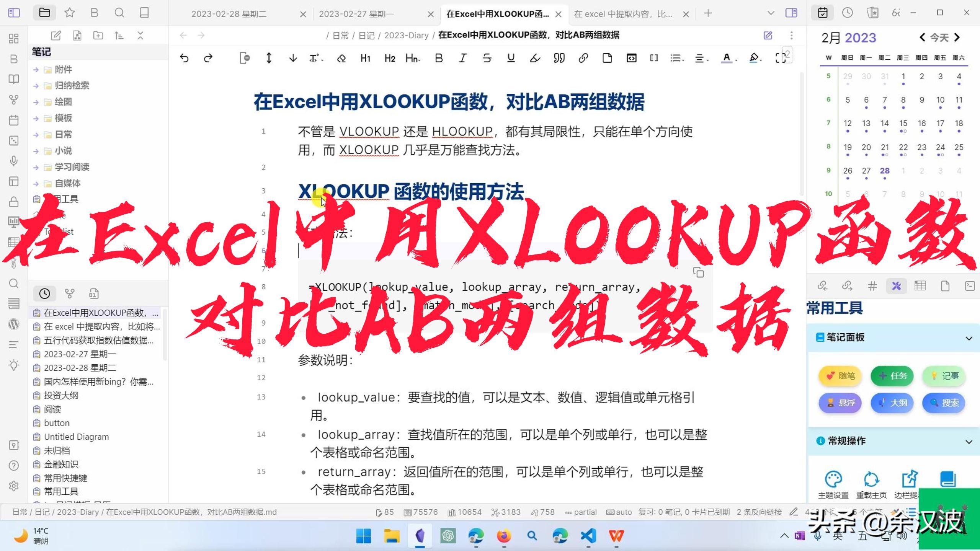
Task: Switch to the 2023-02-27 星期一 tab
Action: pos(356,14)
